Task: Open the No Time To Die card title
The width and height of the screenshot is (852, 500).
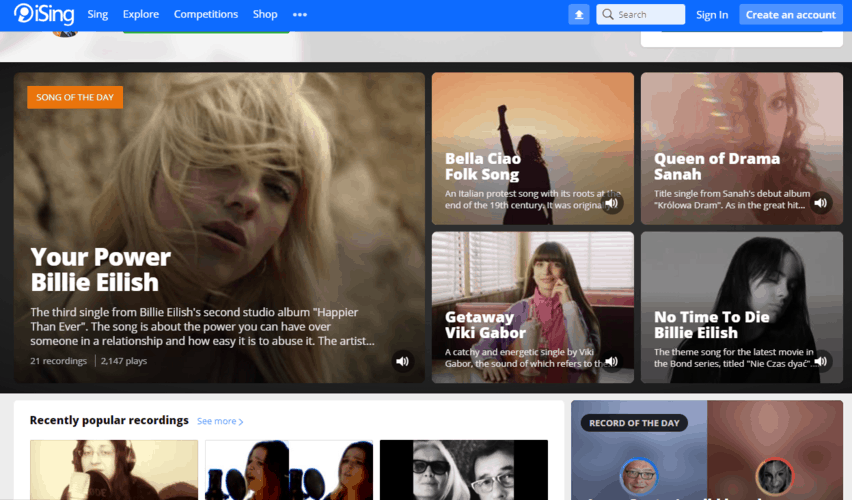Action: pos(711,324)
